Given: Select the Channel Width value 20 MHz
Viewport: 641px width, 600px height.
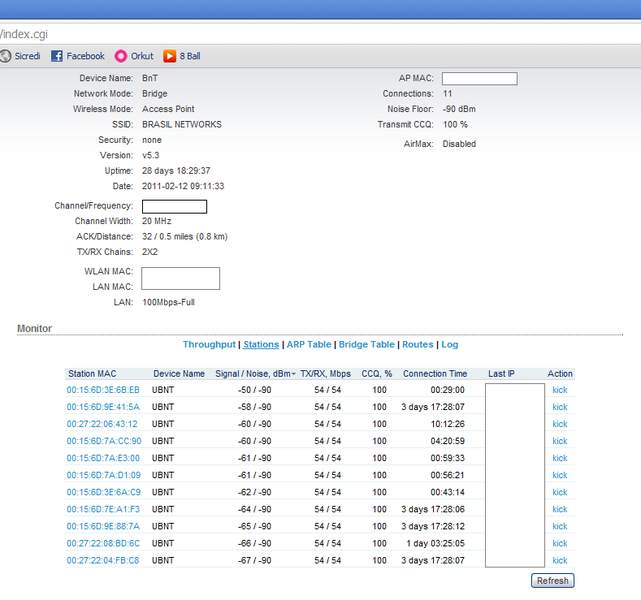Looking at the screenshot, I should coord(157,221).
